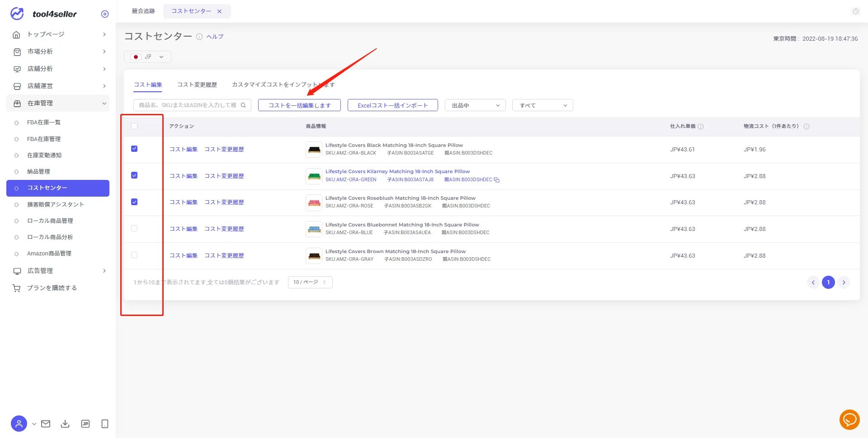Click the コストを一括編集します button
This screenshot has height=438, width=868.
tap(299, 105)
